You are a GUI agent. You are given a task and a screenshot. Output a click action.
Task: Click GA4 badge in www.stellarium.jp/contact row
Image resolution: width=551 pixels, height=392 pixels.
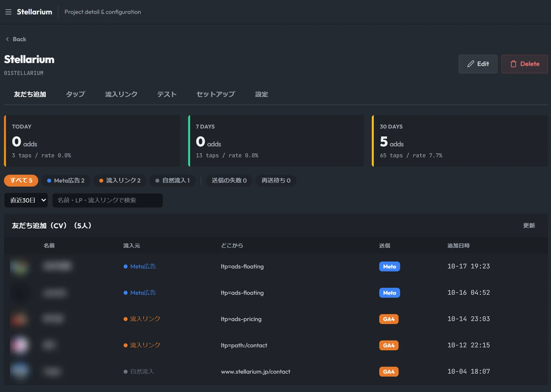point(389,372)
